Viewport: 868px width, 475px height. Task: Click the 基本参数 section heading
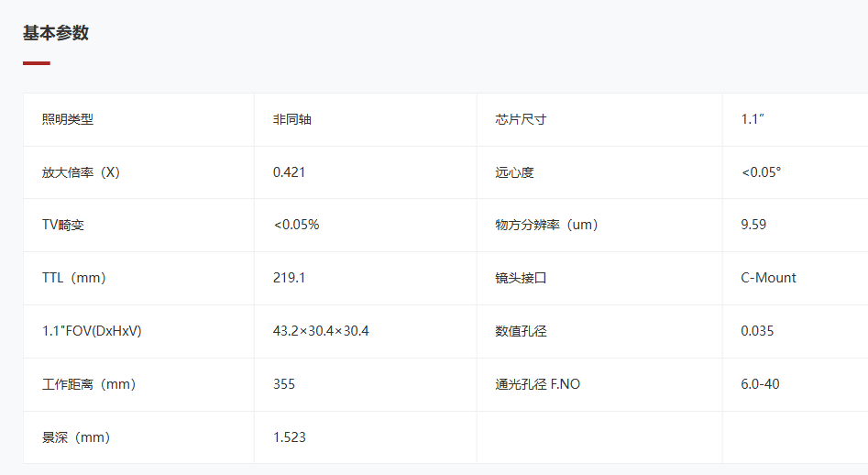pos(56,33)
